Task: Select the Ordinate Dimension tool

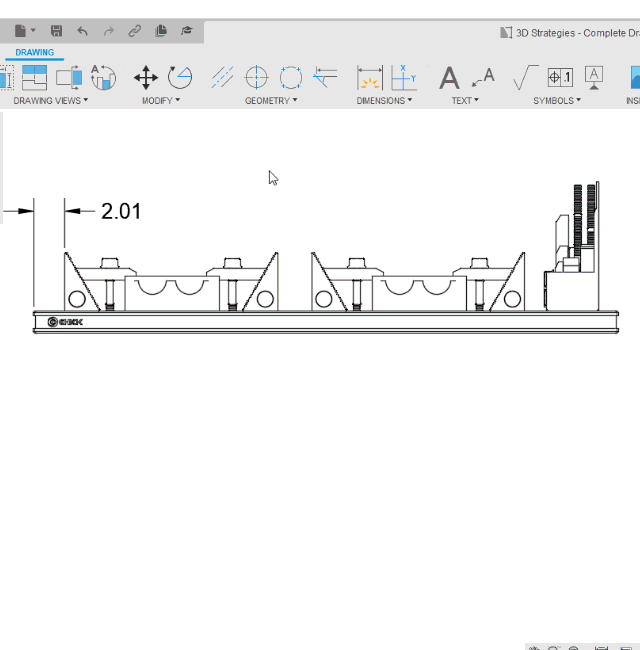Action: coord(404,78)
